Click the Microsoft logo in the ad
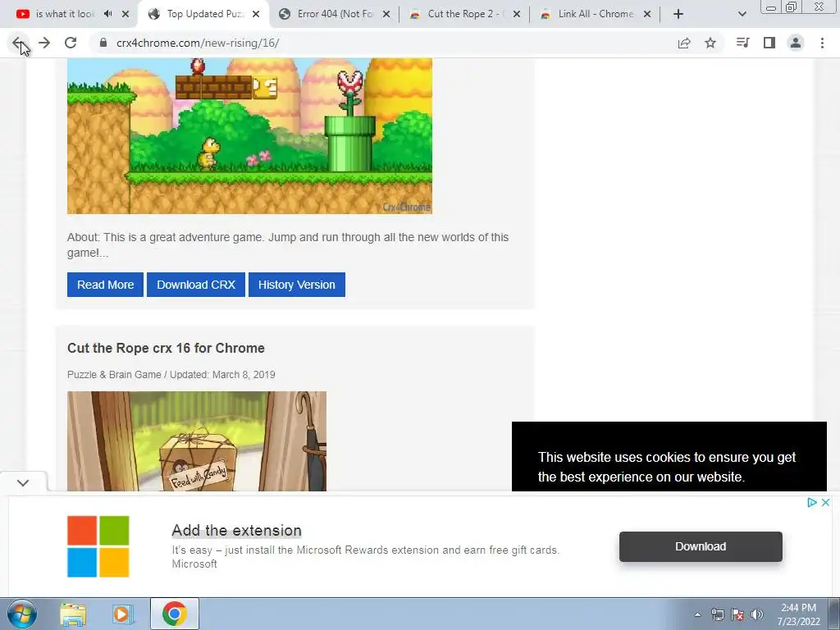Image resolution: width=840 pixels, height=630 pixels. pos(98,546)
